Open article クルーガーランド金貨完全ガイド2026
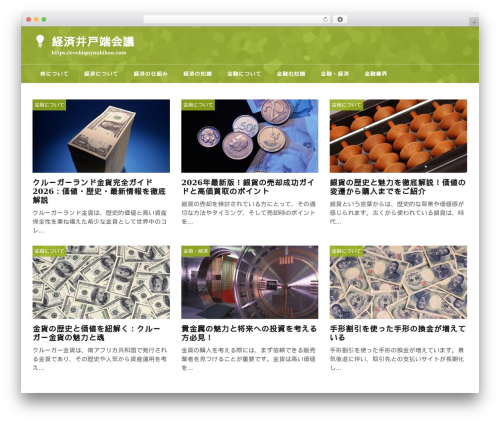Screen dimensions: 500x423 [99, 191]
